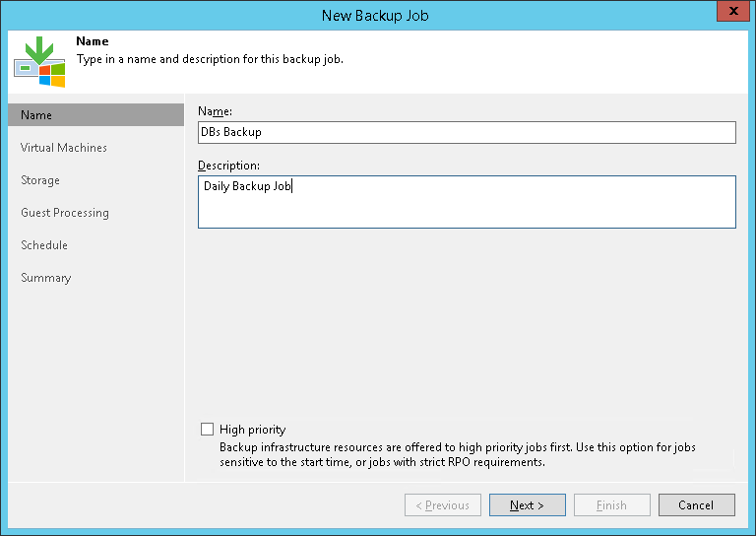Switch to the Guest Processing step

[x=65, y=213]
